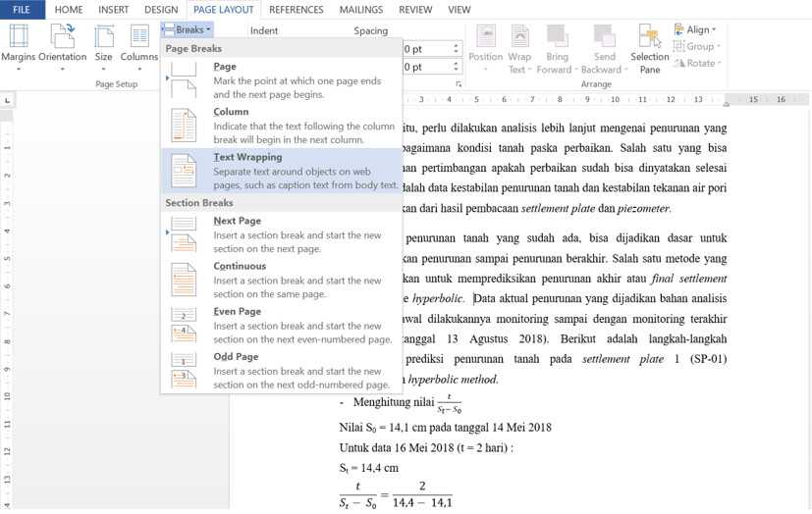Insert an Odd Page section break
Screen dimensions: 812x514
[x=282, y=371]
